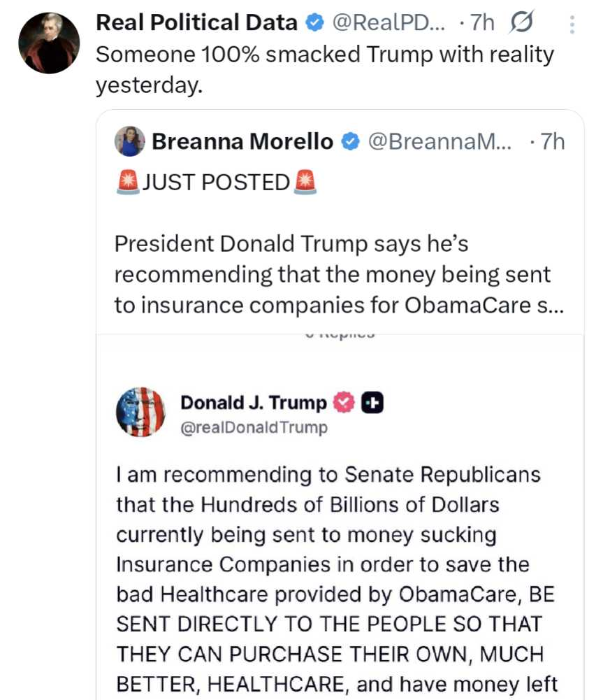Click the Real Political Data display name
This screenshot has width=603, height=700.
pos(196,23)
